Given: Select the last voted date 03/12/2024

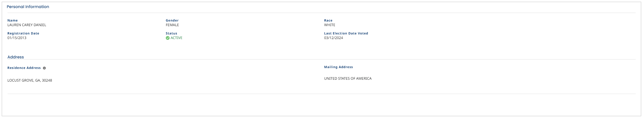Looking at the screenshot, I should [x=333, y=38].
